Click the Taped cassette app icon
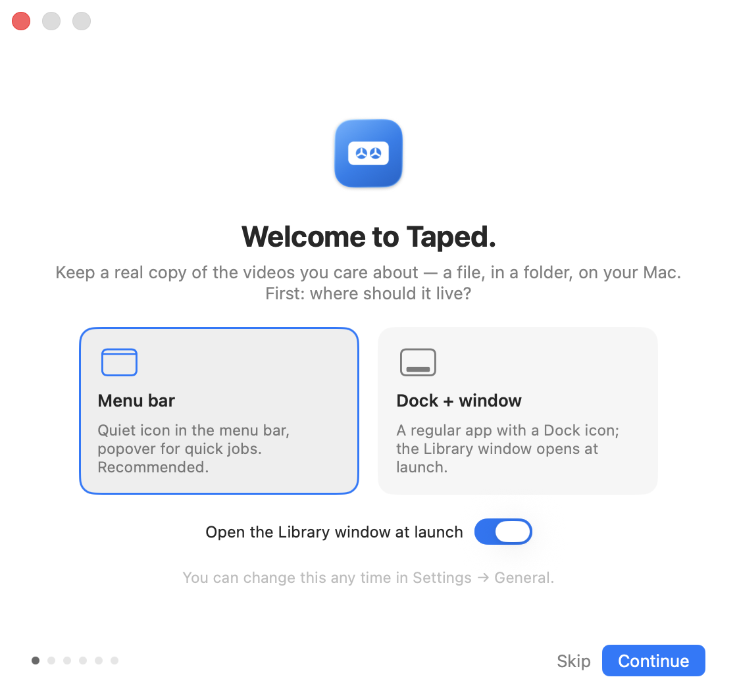Viewport: 737px width, 700px height. 368,153
